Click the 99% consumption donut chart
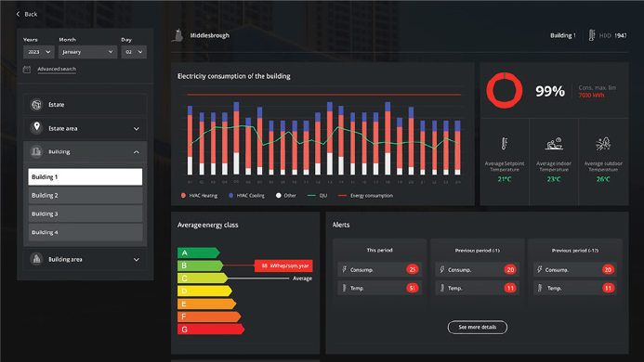644x362 pixels. pyautogui.click(x=505, y=91)
